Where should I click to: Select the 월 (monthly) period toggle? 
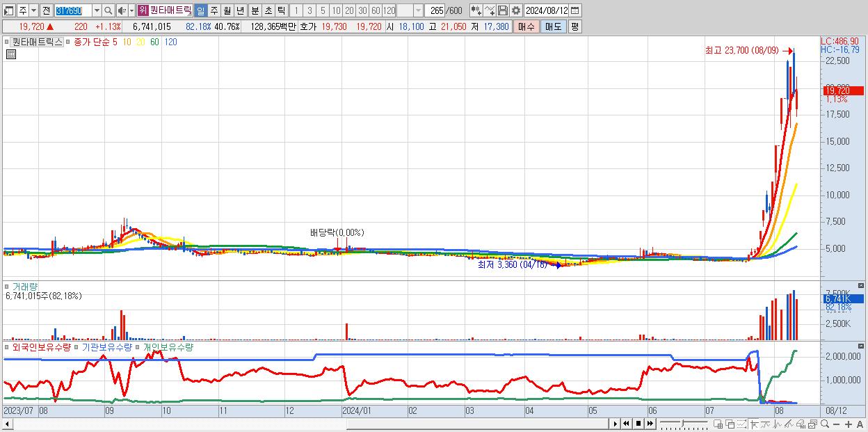click(227, 10)
